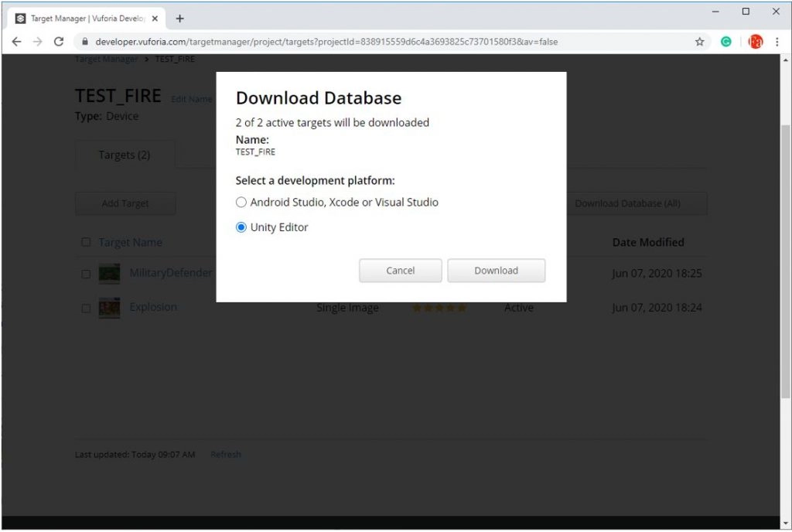
Task: Minimize the Chrome window
Action: pyautogui.click(x=715, y=11)
